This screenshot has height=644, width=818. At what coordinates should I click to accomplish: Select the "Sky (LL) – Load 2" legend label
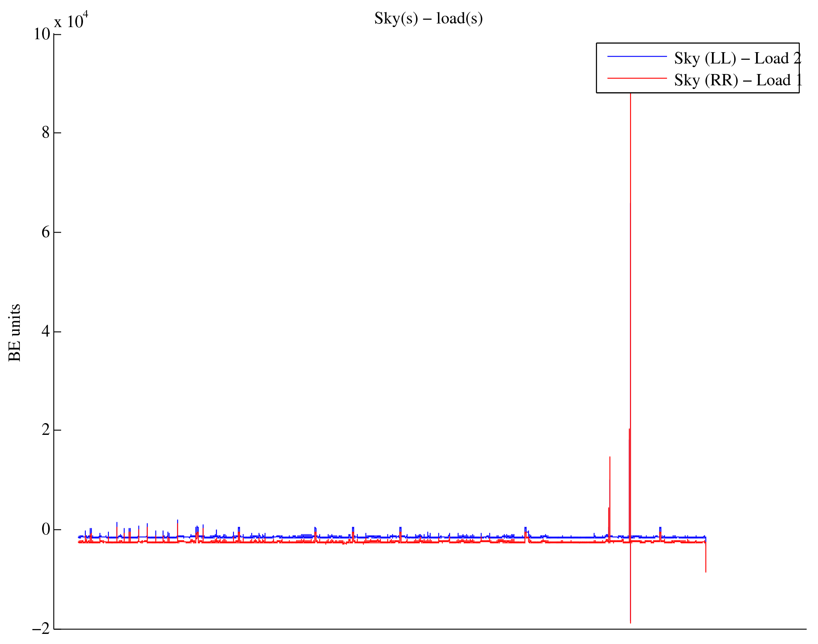point(737,59)
